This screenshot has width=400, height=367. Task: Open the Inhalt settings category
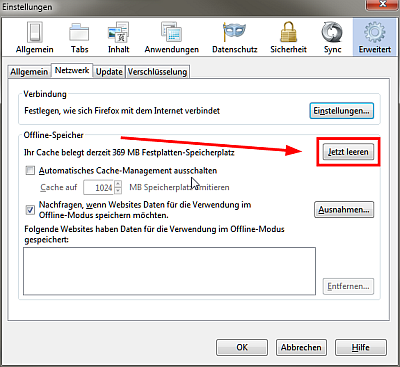click(118, 37)
